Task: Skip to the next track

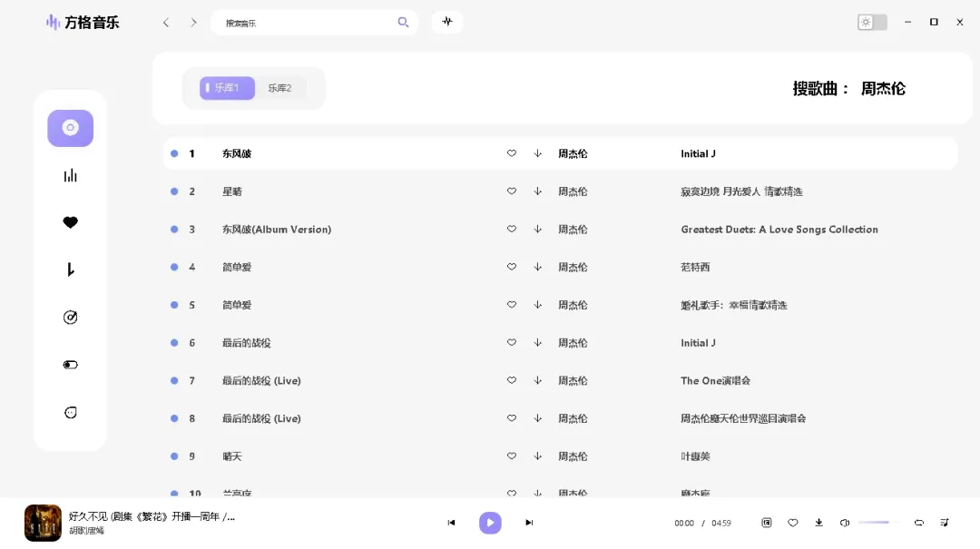Action: (529, 523)
